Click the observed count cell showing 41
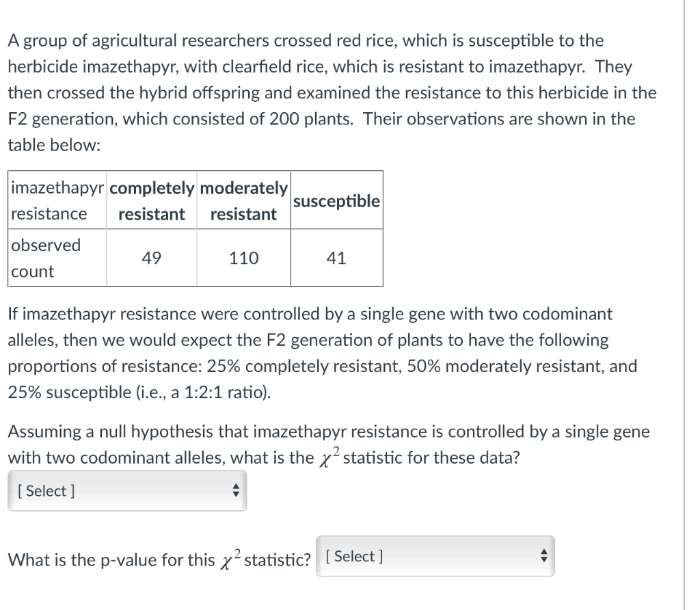700x610 pixels. coord(336,258)
